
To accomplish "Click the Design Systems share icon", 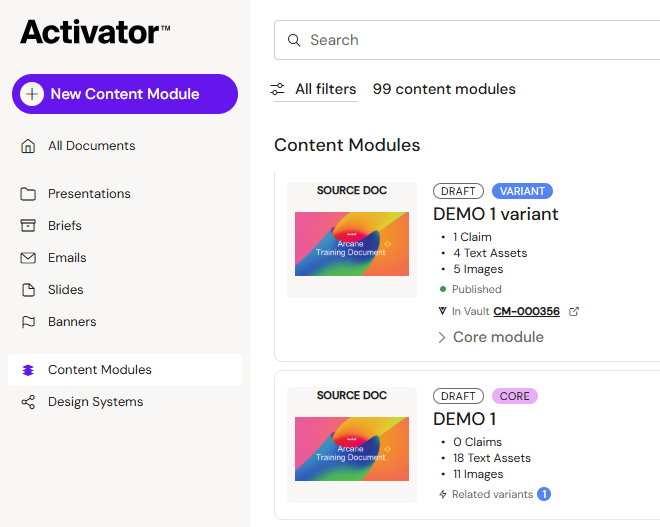I will [x=28, y=402].
